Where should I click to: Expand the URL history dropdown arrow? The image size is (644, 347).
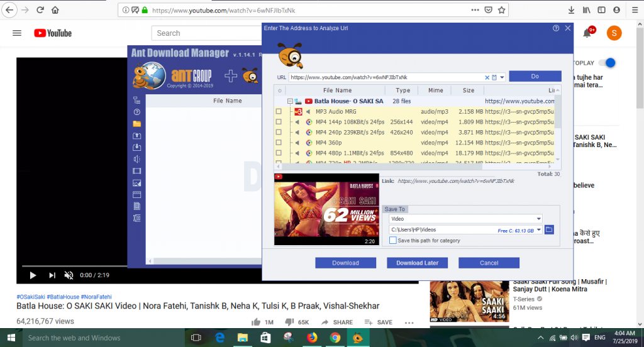(x=502, y=77)
